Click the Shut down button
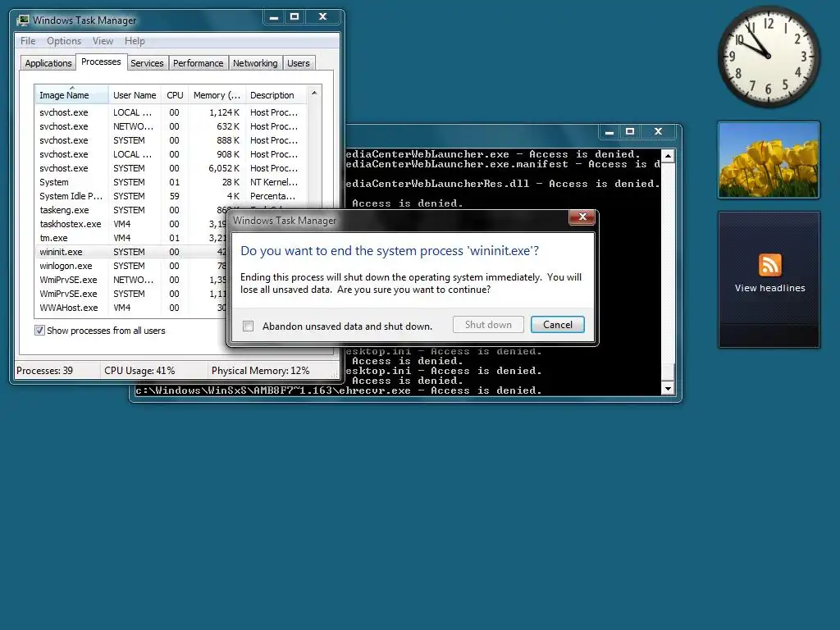The width and height of the screenshot is (840, 630). 488,325
